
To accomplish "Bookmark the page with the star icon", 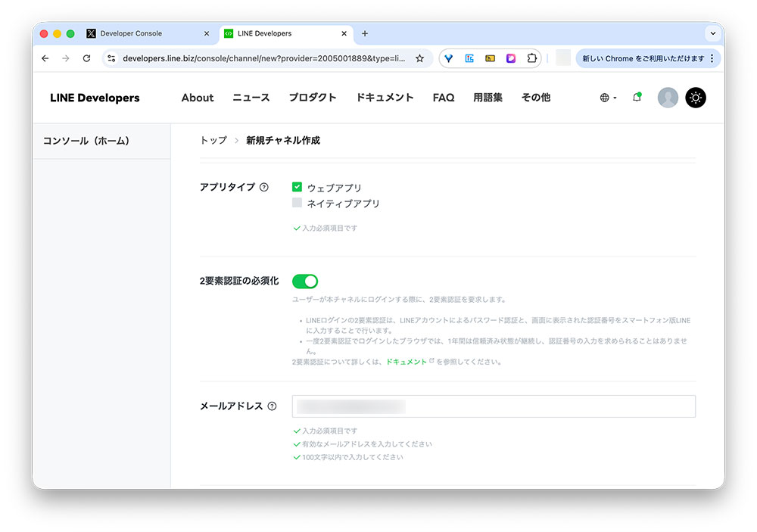I will coord(419,58).
